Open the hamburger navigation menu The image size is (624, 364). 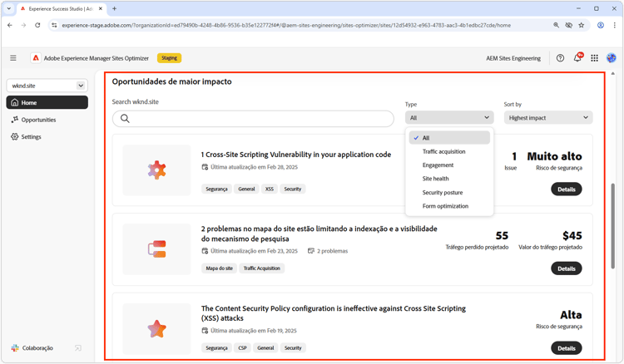(13, 58)
